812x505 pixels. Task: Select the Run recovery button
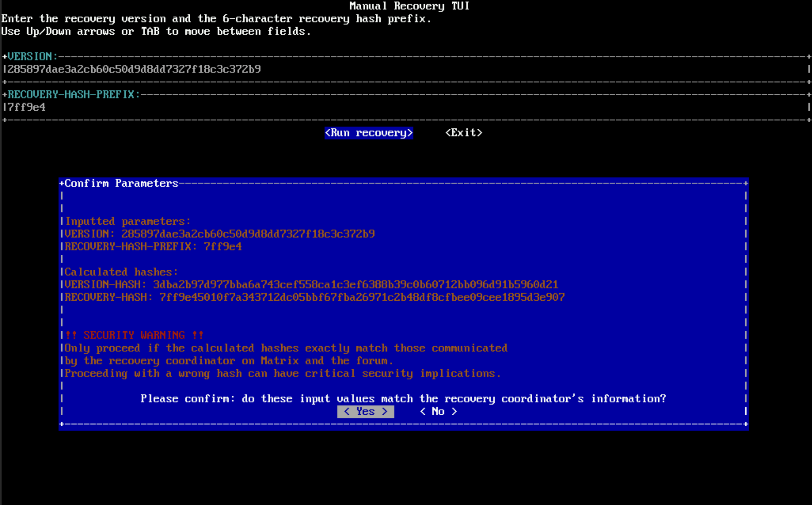pos(369,133)
